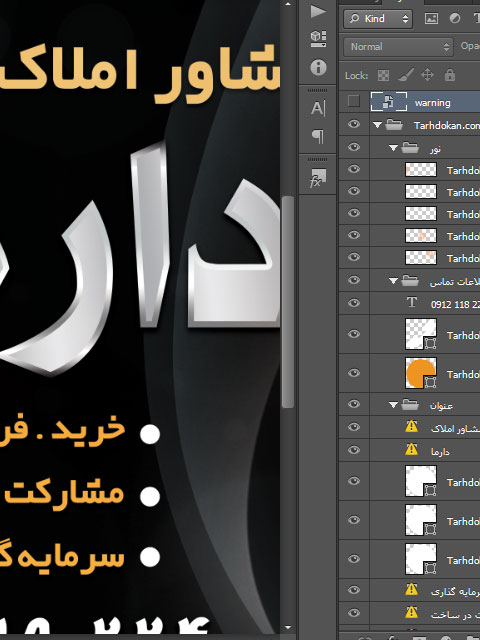Open the Character panel icon

point(318,108)
